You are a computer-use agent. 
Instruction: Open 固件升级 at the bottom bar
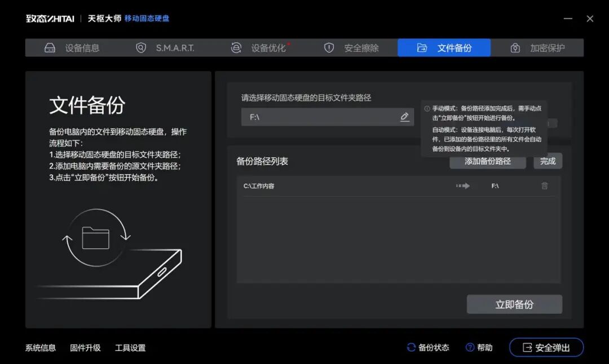click(x=85, y=348)
